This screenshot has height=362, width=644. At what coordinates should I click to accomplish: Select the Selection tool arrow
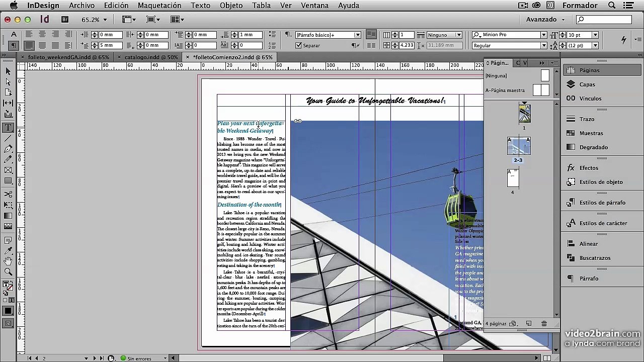(x=8, y=71)
